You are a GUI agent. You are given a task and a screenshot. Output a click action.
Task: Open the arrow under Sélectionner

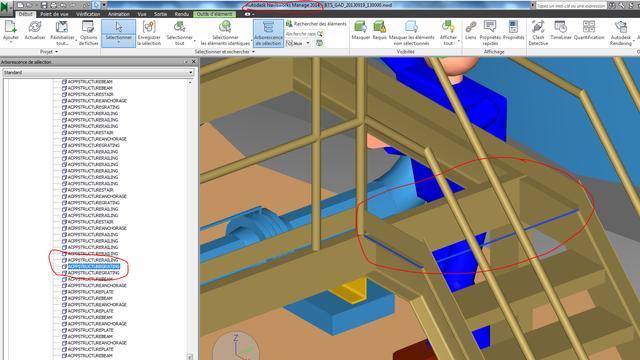coord(118,42)
